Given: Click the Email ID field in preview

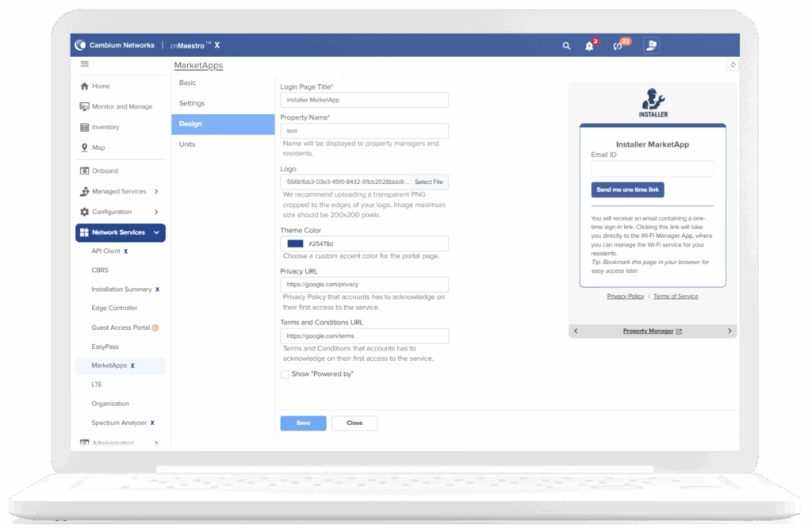Looking at the screenshot, I should (653, 169).
